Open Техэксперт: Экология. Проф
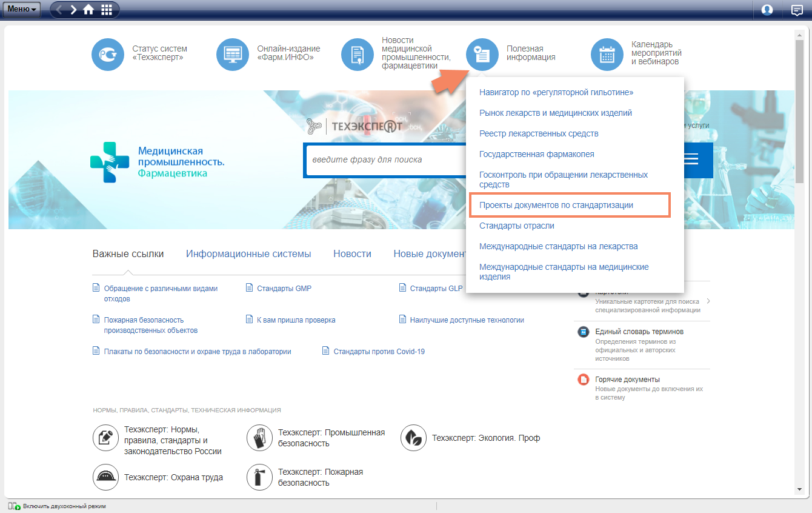Viewport: 812px width, 513px height. pos(486,438)
